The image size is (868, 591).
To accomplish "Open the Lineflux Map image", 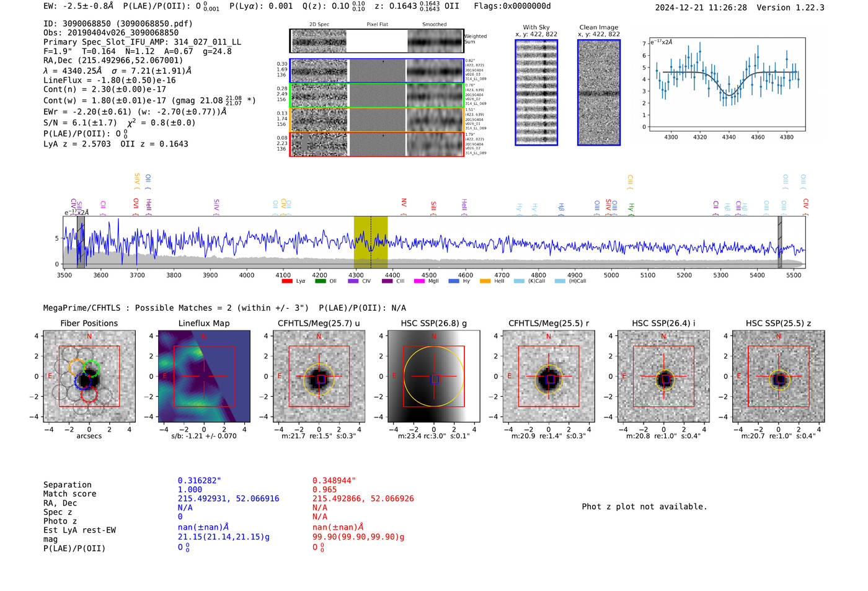I will point(204,376).
